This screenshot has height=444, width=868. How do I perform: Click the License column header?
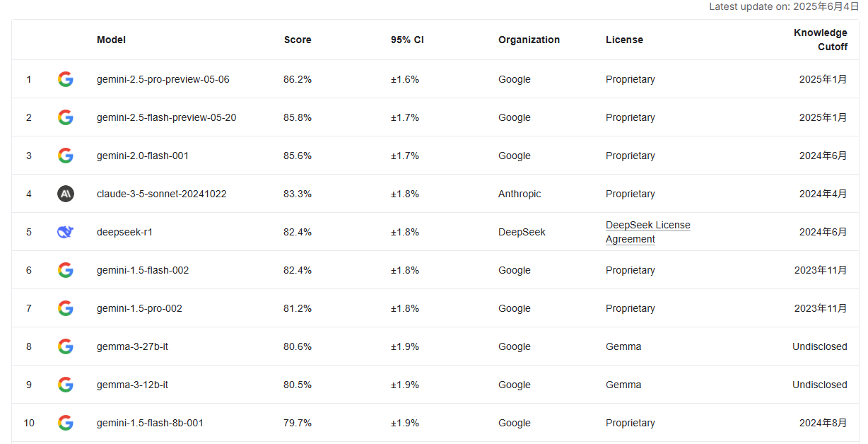click(x=624, y=40)
